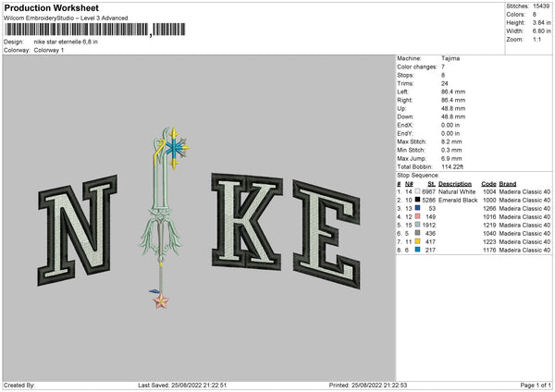Click the Height value 3.84 in

[541, 22]
